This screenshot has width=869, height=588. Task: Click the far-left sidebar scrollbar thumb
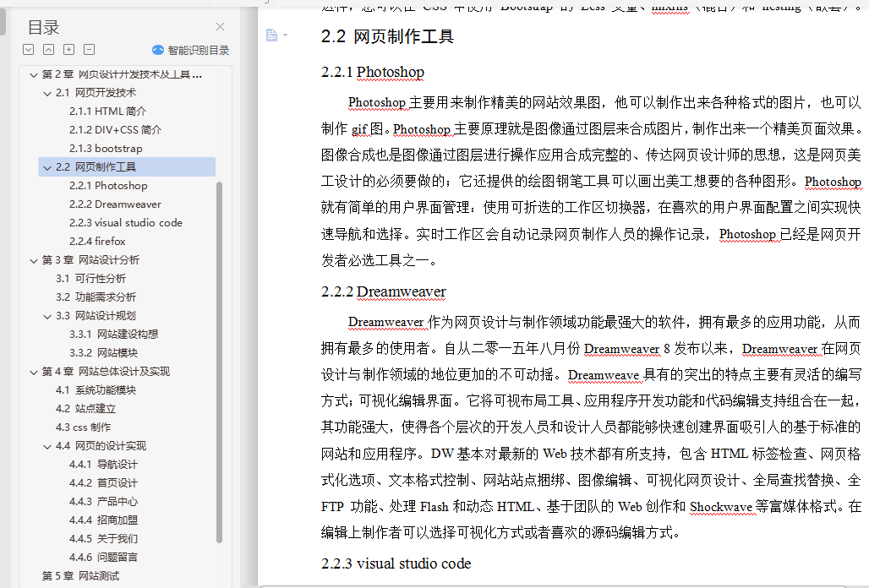tap(3, 21)
